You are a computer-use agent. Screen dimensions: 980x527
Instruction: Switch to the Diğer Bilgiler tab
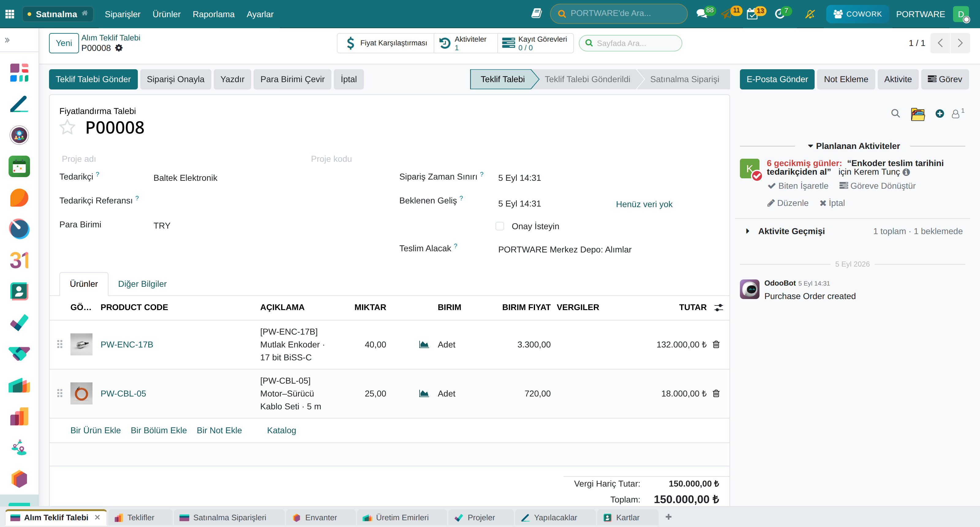tap(142, 284)
